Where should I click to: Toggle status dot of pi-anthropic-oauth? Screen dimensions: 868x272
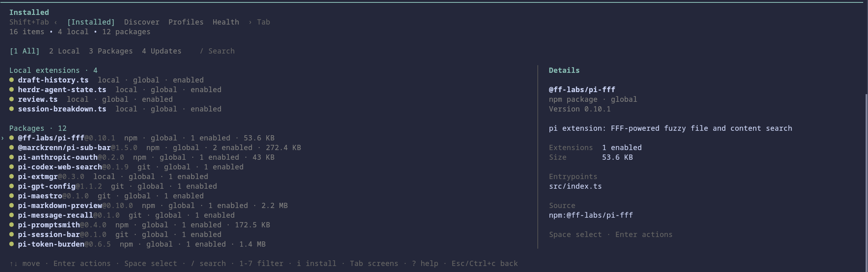pos(12,157)
